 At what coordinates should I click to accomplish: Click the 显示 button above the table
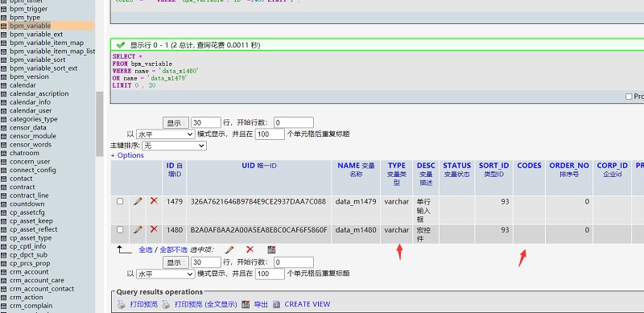click(175, 122)
